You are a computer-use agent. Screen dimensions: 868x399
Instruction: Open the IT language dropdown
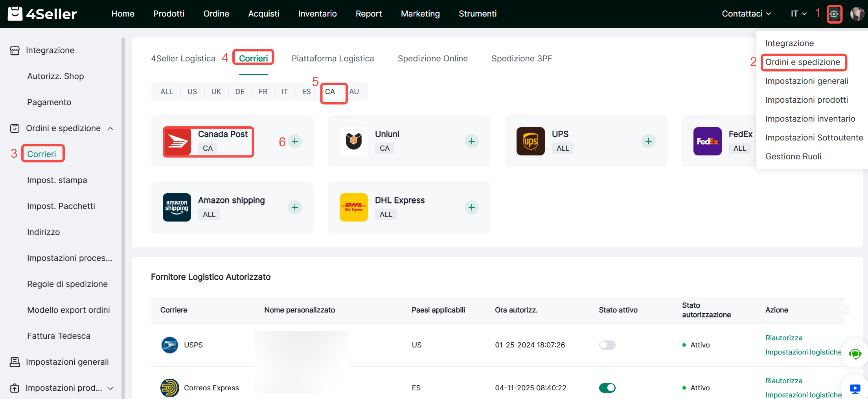(x=798, y=14)
